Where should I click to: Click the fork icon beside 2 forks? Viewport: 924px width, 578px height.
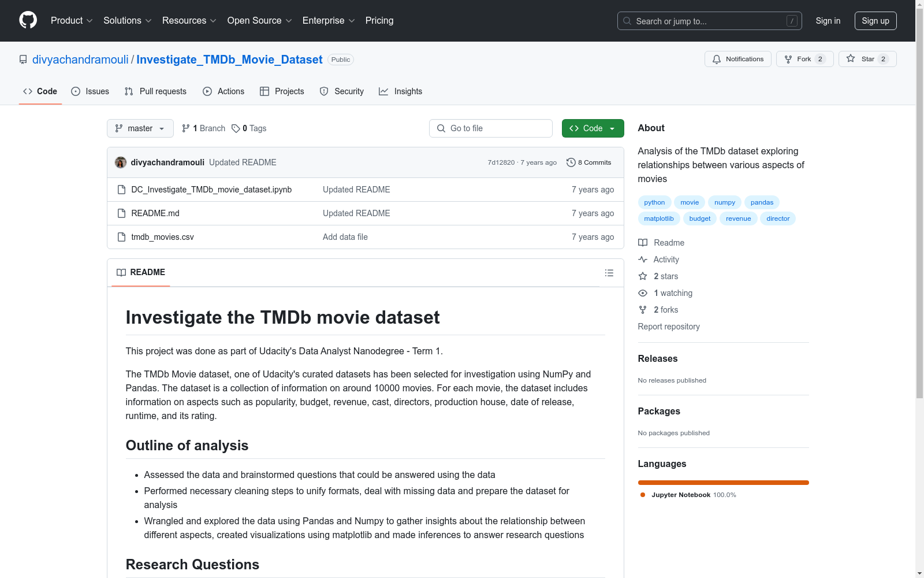(643, 310)
